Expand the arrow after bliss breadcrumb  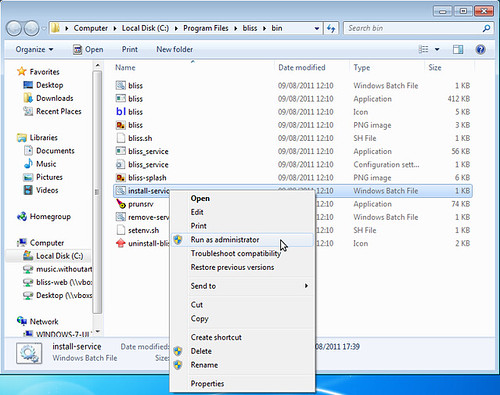(264, 28)
